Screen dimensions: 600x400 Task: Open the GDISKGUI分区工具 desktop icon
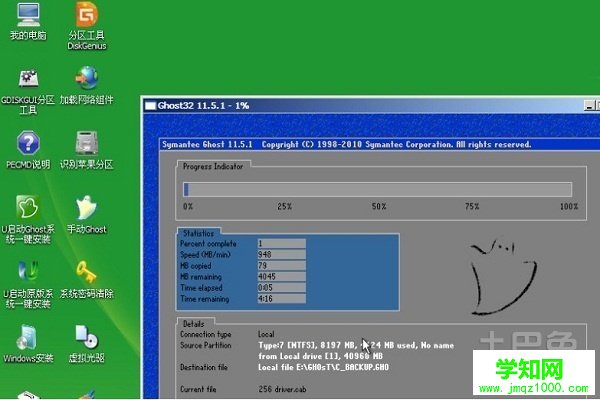click(x=28, y=92)
